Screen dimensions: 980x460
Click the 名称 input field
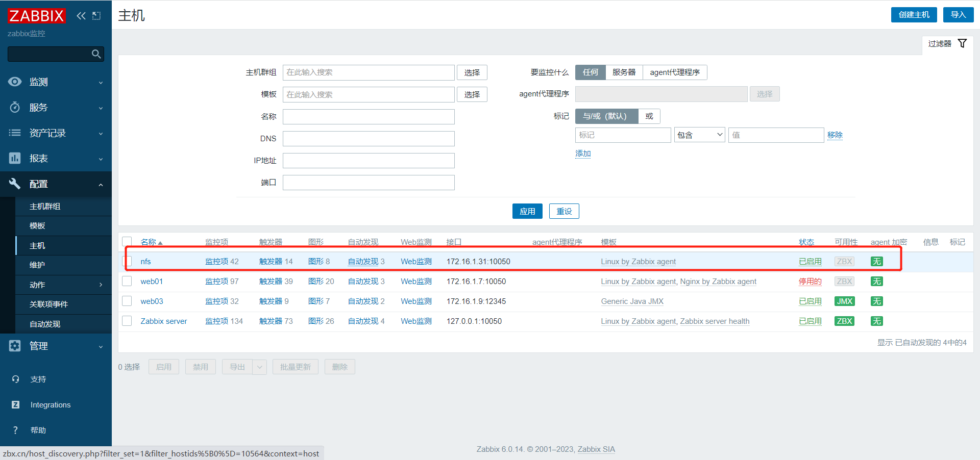click(x=369, y=117)
